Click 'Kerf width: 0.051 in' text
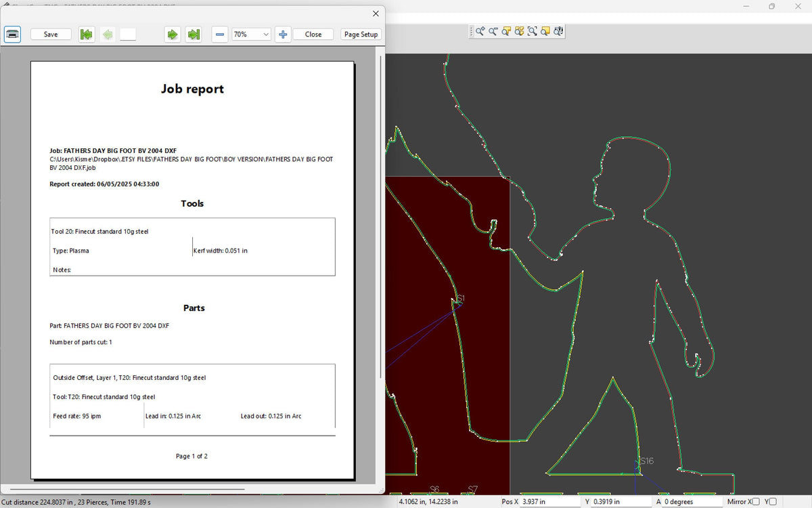Image resolution: width=812 pixels, height=508 pixels. 221,251
